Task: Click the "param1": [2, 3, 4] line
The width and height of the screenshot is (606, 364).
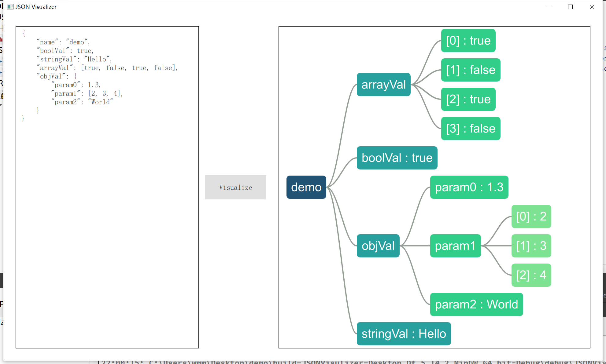Action: [x=87, y=93]
